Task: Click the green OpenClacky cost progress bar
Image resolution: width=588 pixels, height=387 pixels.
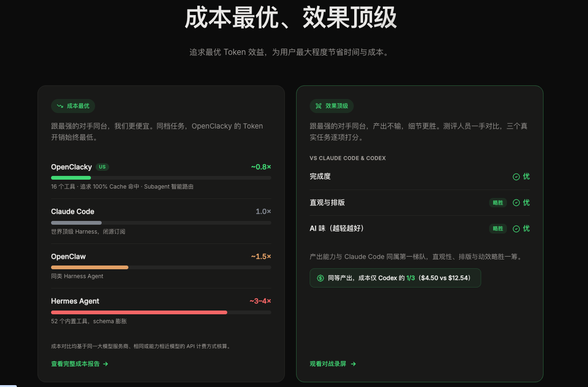Action: click(x=71, y=178)
